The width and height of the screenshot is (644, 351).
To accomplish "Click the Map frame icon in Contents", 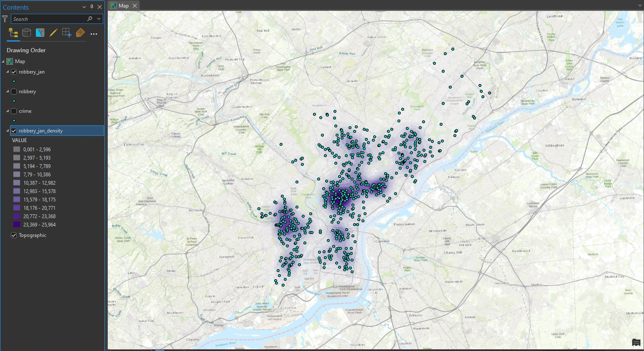I will coord(10,61).
